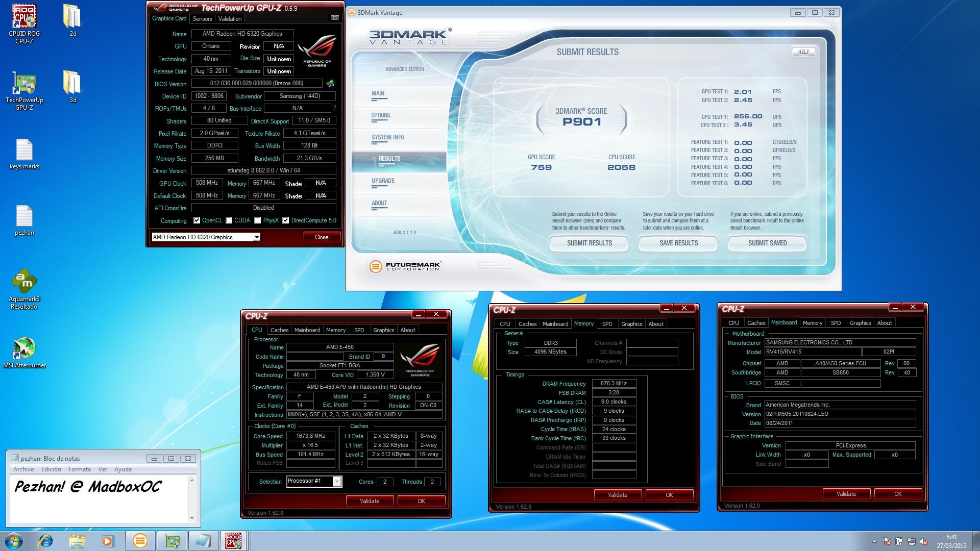Viewport: 980px width, 551px height.
Task: Click Validate in Mainboard CPU-Z window
Action: tap(846, 494)
